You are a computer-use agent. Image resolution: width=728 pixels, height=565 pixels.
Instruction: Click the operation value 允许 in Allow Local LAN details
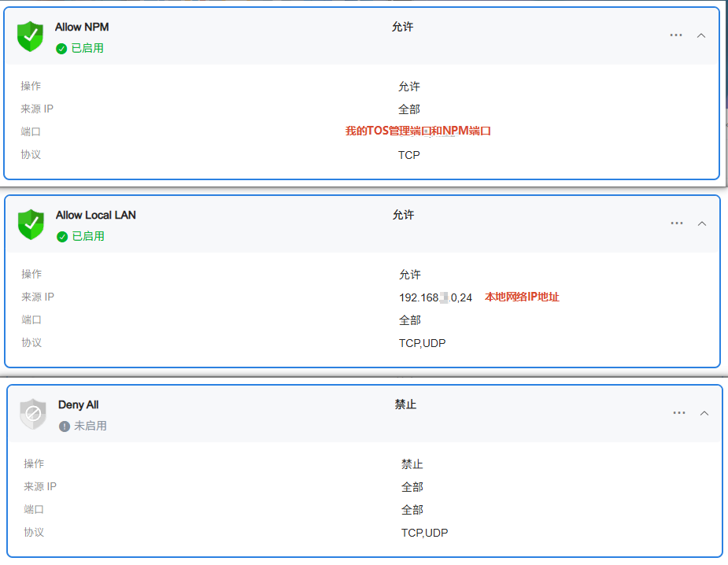[x=410, y=275]
